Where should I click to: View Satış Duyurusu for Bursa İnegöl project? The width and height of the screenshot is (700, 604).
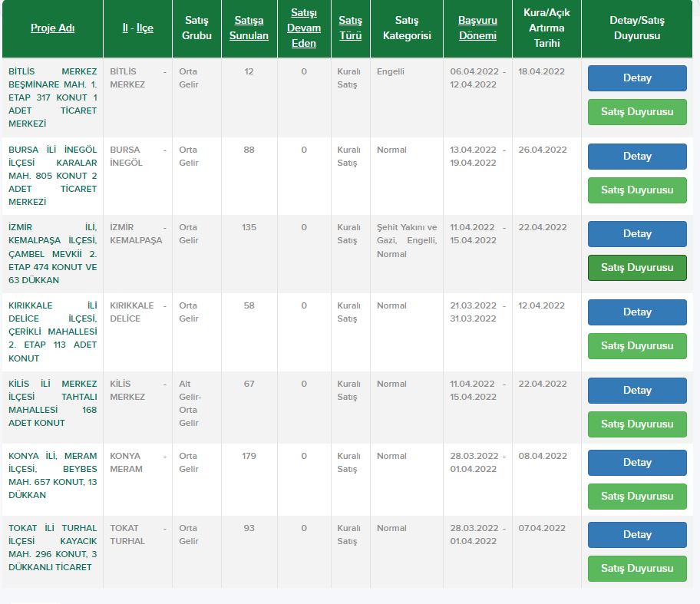637,190
